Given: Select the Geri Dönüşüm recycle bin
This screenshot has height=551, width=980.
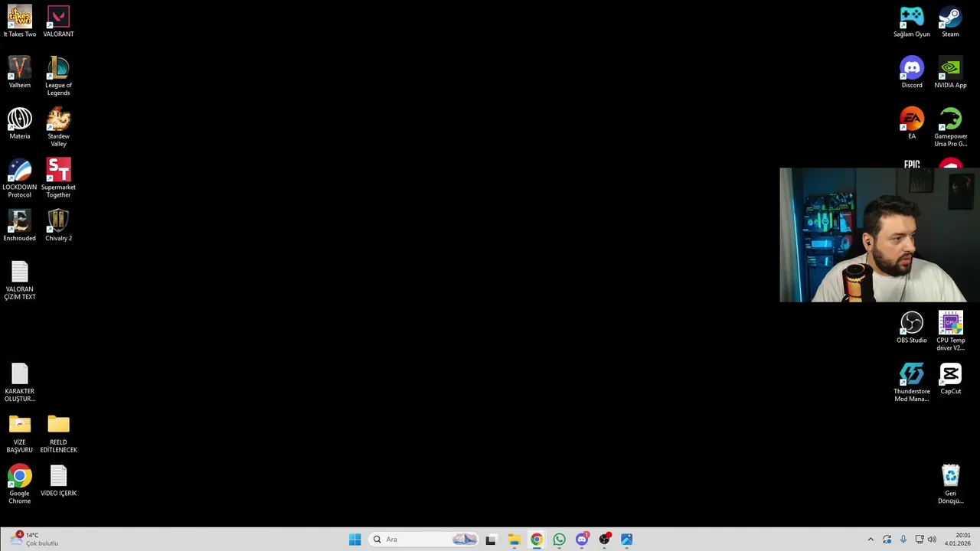Looking at the screenshot, I should point(950,484).
